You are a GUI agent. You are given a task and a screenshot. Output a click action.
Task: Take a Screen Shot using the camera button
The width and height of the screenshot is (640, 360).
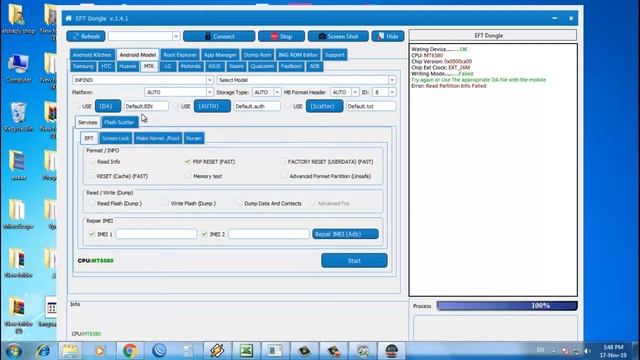pos(338,36)
